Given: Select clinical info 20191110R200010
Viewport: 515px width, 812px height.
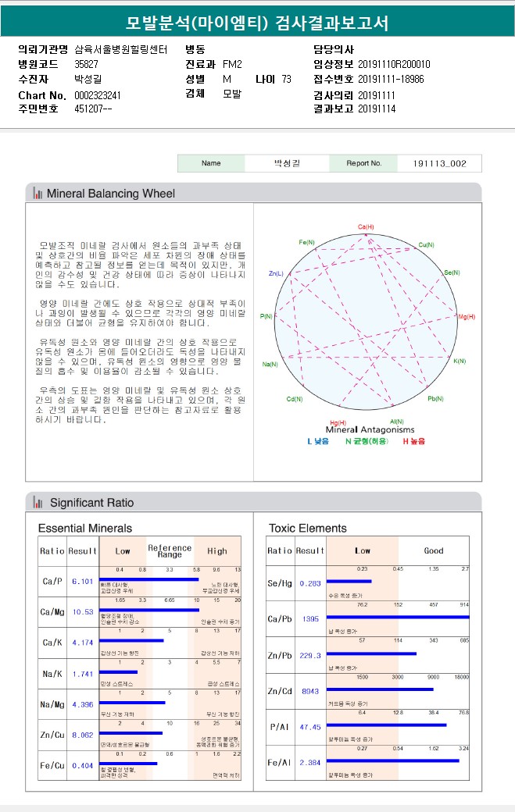Looking at the screenshot, I should (394, 64).
